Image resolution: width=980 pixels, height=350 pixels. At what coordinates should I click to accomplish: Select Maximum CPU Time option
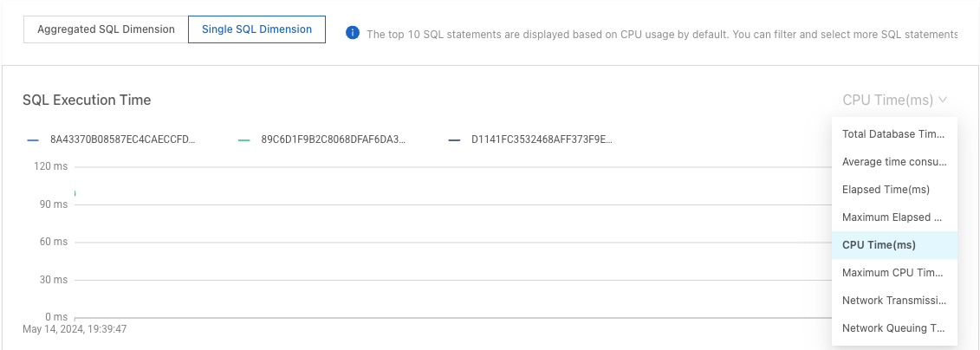click(894, 273)
